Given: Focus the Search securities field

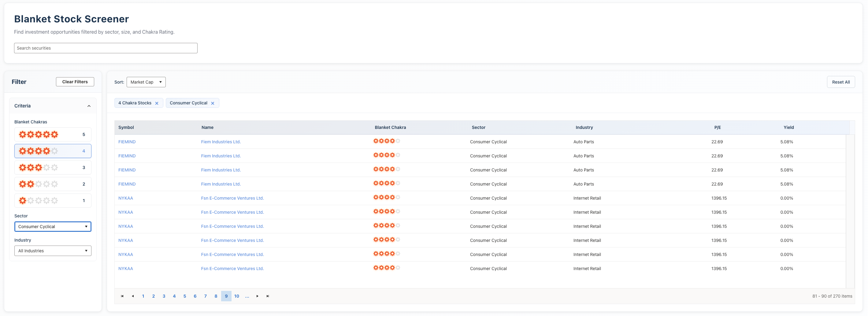Looking at the screenshot, I should [106, 48].
